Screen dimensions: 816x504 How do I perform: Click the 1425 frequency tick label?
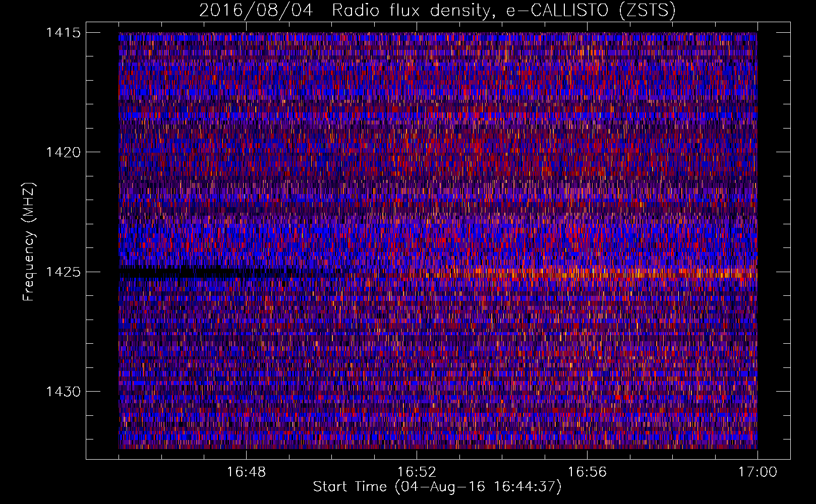63,272
